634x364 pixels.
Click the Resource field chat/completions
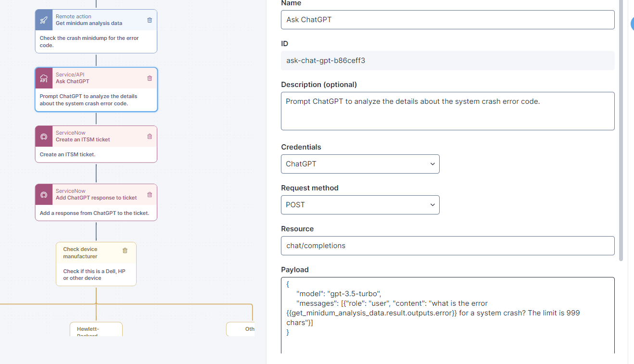[447, 246]
